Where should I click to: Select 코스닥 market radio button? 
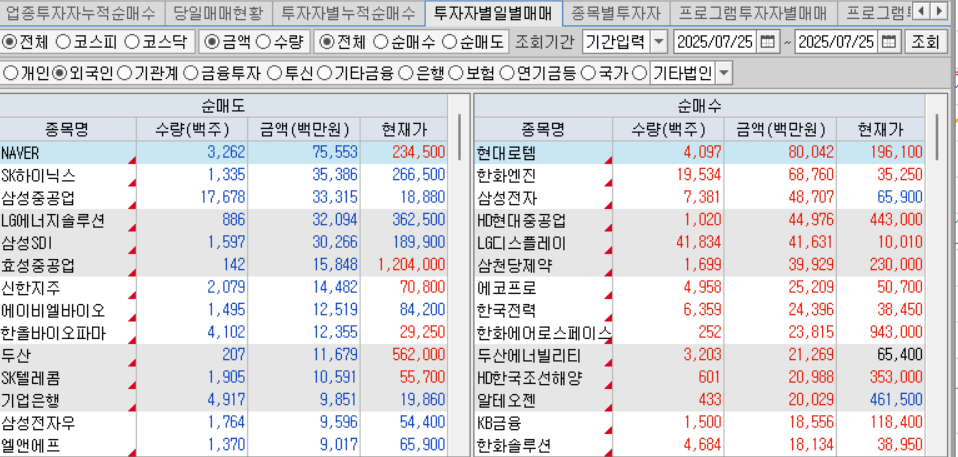(131, 42)
